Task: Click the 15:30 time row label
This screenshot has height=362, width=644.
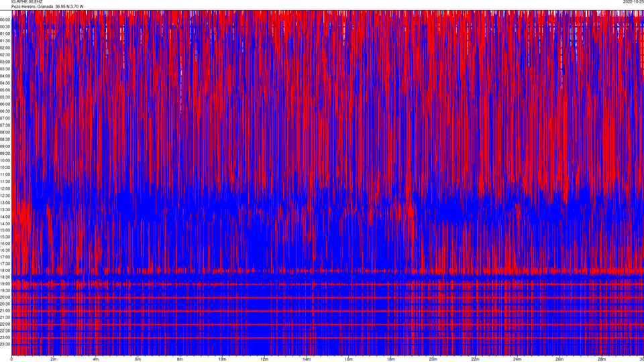Action: (5, 237)
